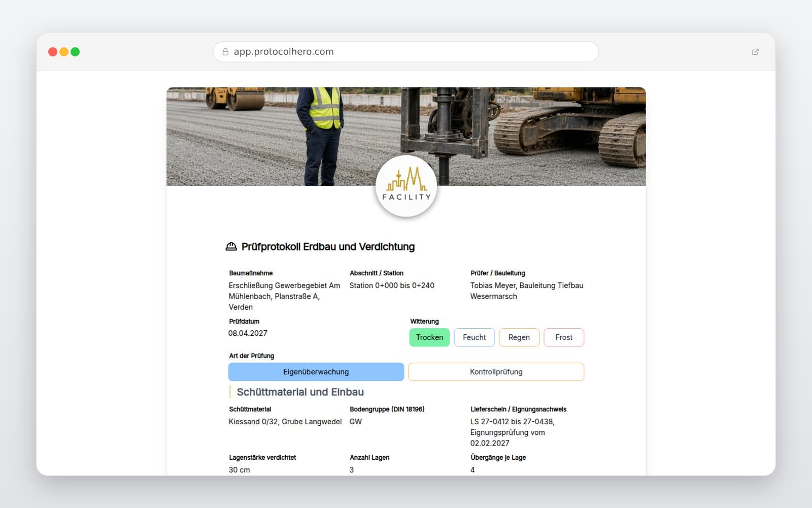The image size is (812, 508).
Task: Click the Bodengruppe (DIN 18196) label
Action: pyautogui.click(x=387, y=409)
